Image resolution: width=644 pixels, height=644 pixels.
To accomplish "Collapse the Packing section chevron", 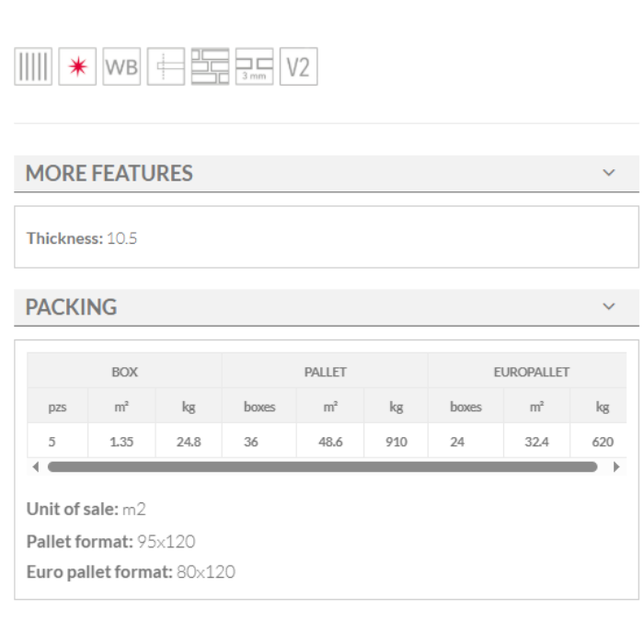I will pyautogui.click(x=608, y=306).
